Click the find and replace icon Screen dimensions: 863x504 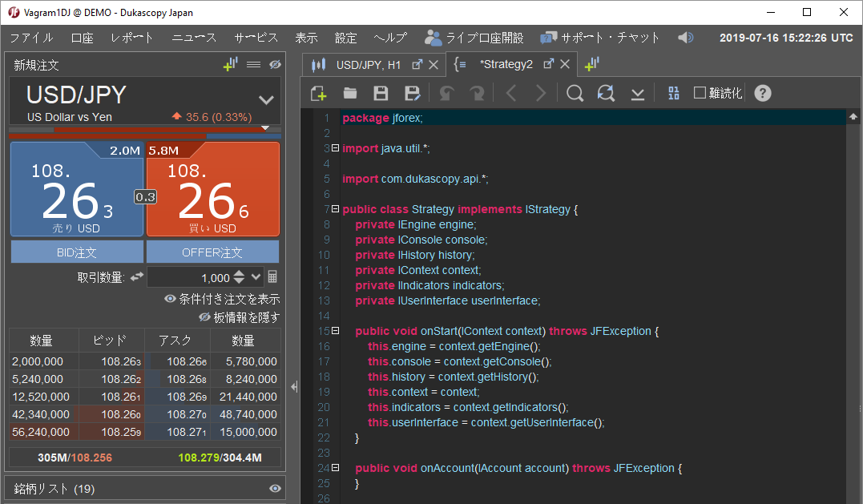pyautogui.click(x=607, y=94)
